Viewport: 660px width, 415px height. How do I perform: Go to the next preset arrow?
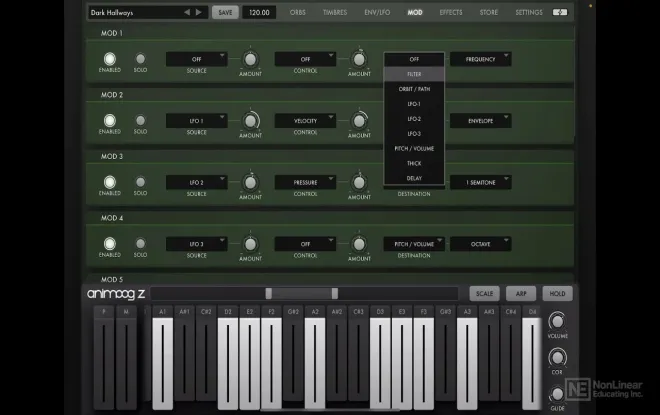click(x=199, y=12)
